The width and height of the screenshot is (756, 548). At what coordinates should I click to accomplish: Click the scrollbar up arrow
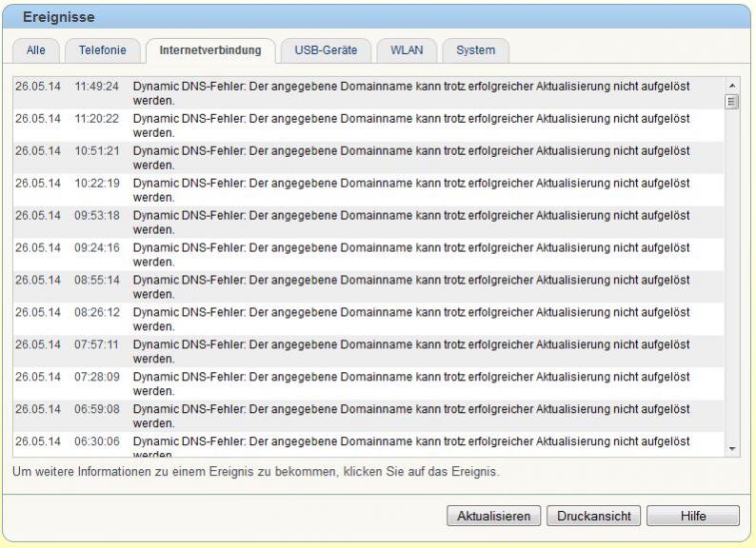point(732,86)
